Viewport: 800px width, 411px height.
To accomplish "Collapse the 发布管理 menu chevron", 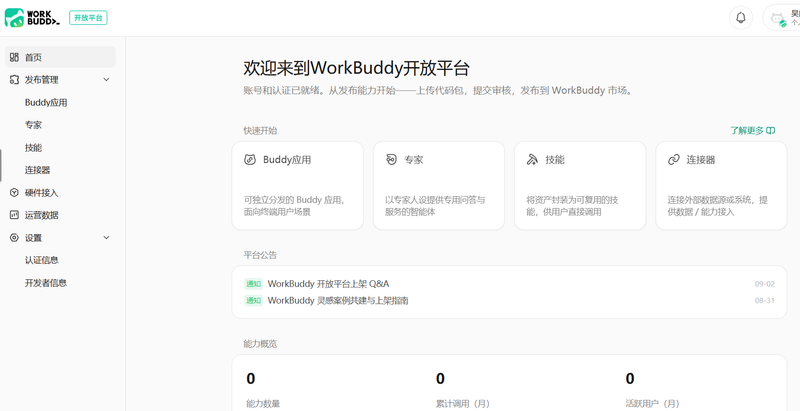I will 106,80.
